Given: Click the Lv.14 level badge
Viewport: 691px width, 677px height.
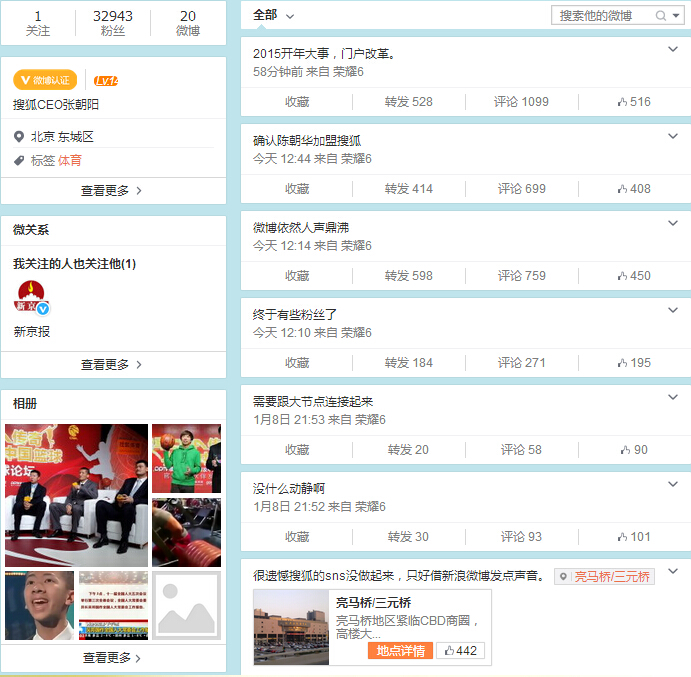Looking at the screenshot, I should (x=106, y=81).
